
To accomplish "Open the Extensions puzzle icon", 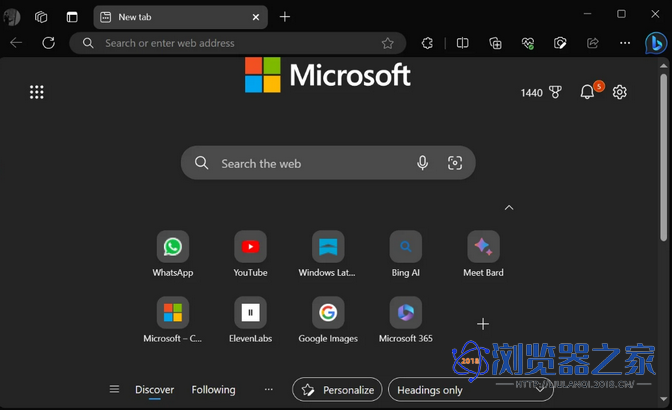I will coord(427,43).
